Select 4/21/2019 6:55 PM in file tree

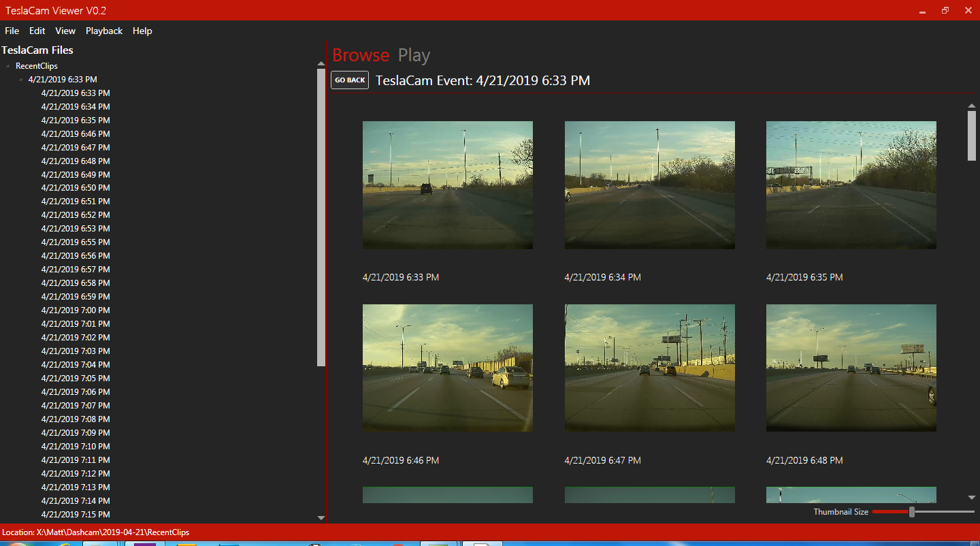(76, 242)
